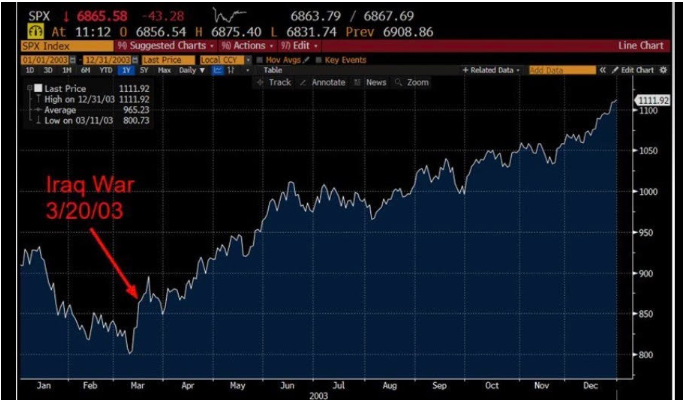Enable the Key Events checkbox
The image size is (683, 400).
point(318,60)
